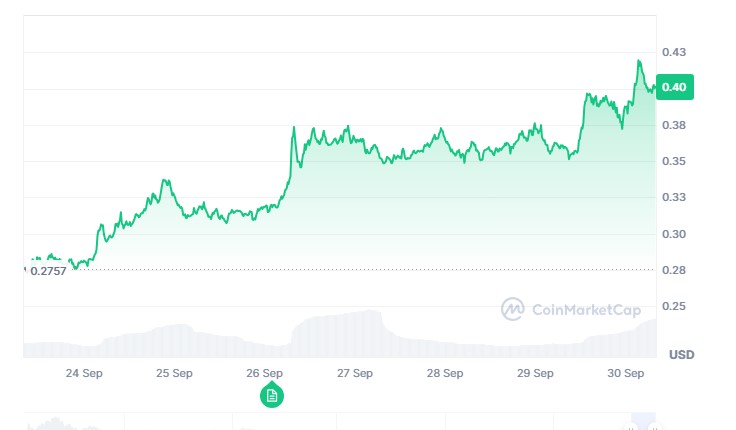This screenshot has height=430, width=736.
Task: Click the price peak near 30 Sep
Action: click(x=639, y=61)
